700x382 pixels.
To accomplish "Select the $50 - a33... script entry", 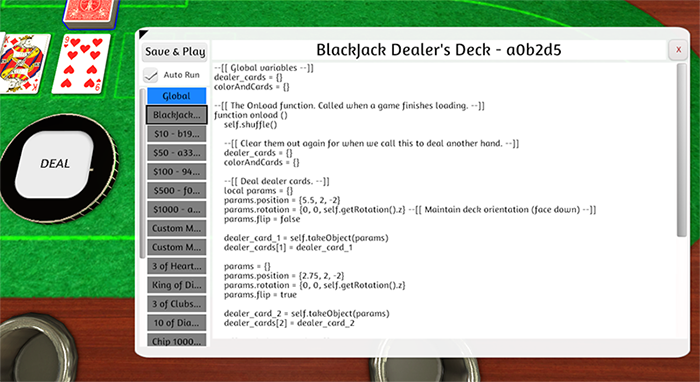I will pos(177,153).
